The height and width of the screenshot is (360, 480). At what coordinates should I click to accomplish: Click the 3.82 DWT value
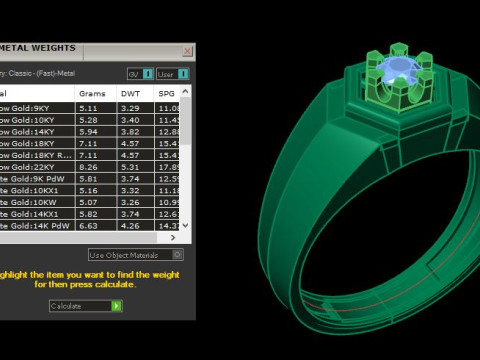[x=130, y=132]
